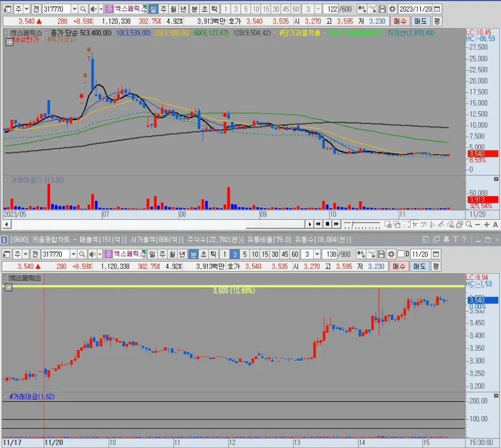Click the zoom magnifier in the top chart's bottom toolbar
This screenshot has width=501, height=448.
pos(469,224)
